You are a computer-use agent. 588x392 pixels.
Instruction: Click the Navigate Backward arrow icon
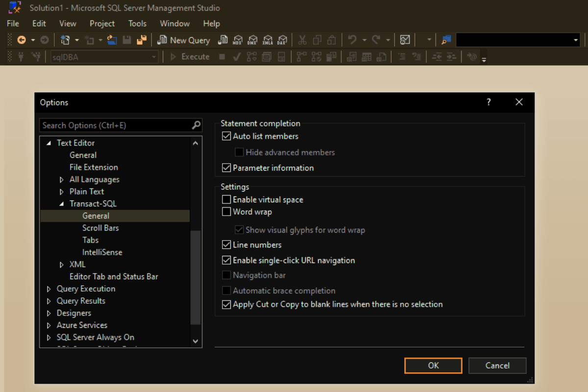22,40
